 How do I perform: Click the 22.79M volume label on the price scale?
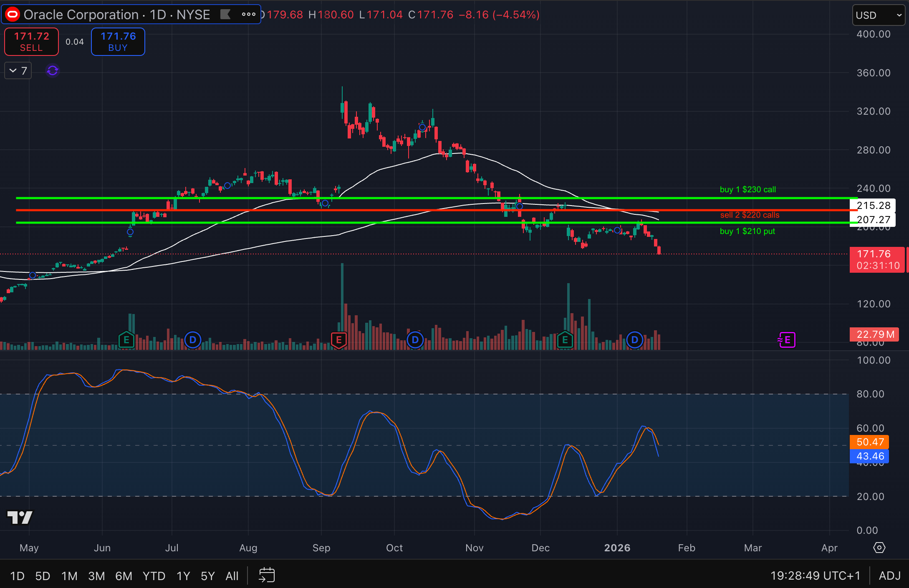tap(874, 334)
